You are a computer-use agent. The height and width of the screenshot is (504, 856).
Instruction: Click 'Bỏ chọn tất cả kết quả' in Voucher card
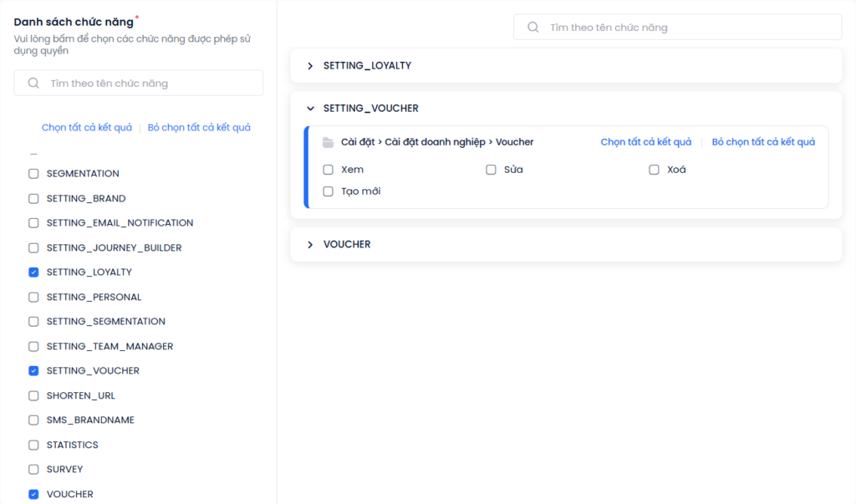763,142
